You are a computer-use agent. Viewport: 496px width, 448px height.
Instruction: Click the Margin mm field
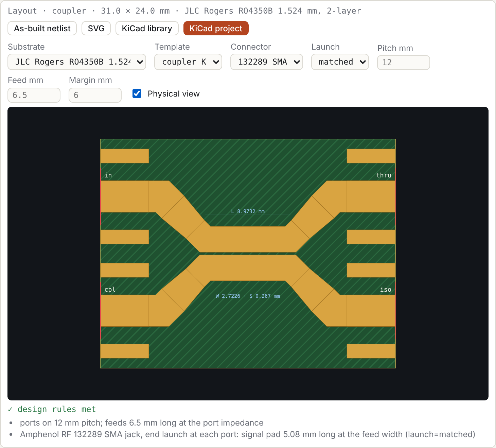(95, 95)
